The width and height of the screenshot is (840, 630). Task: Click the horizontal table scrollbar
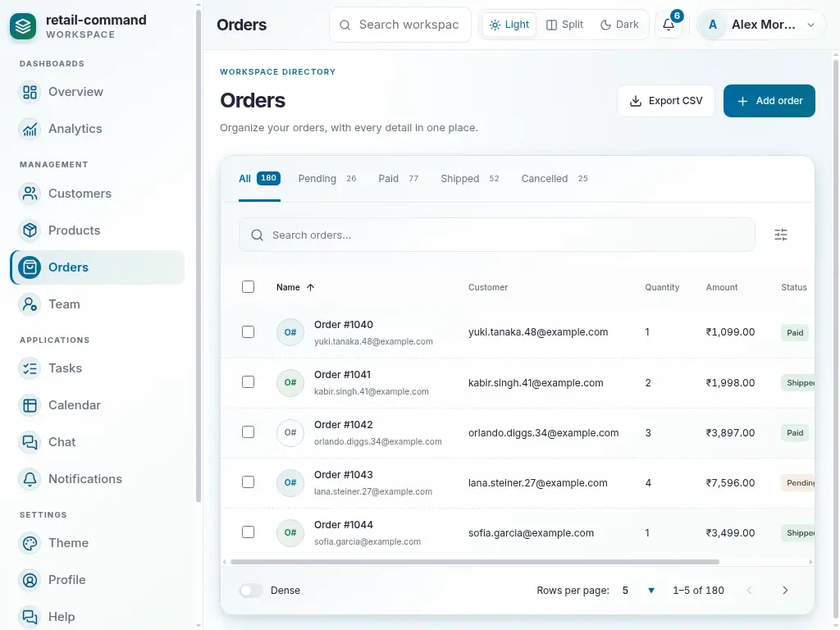point(475,562)
